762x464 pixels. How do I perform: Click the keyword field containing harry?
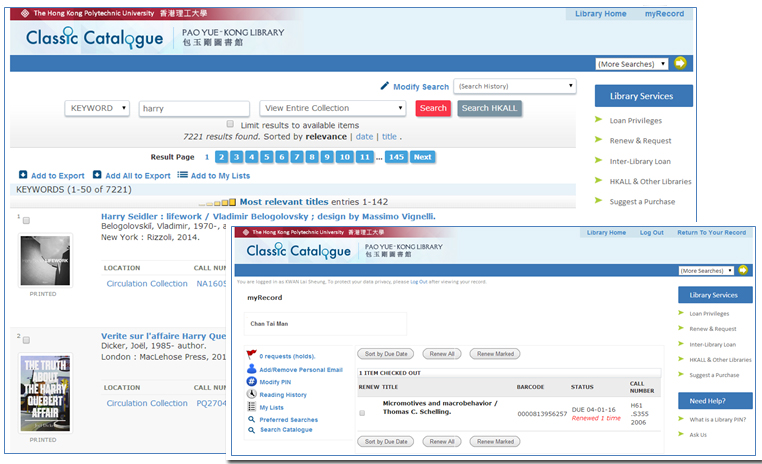(x=194, y=108)
